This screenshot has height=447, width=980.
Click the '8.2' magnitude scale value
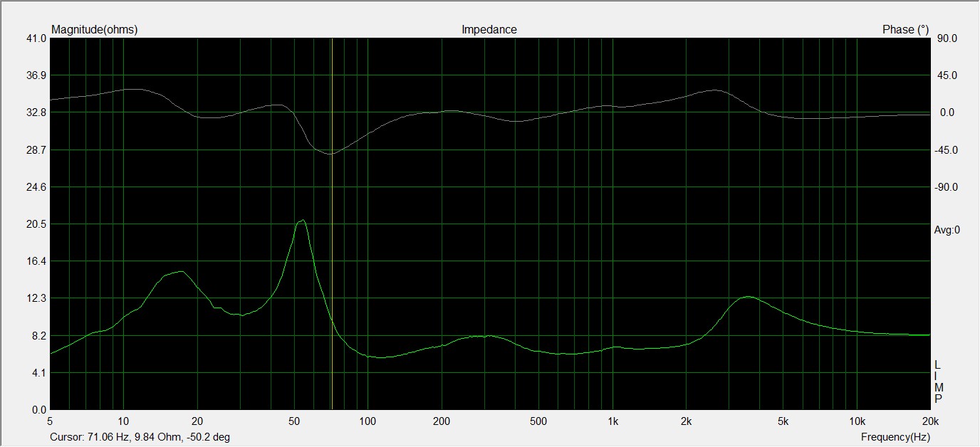39,335
